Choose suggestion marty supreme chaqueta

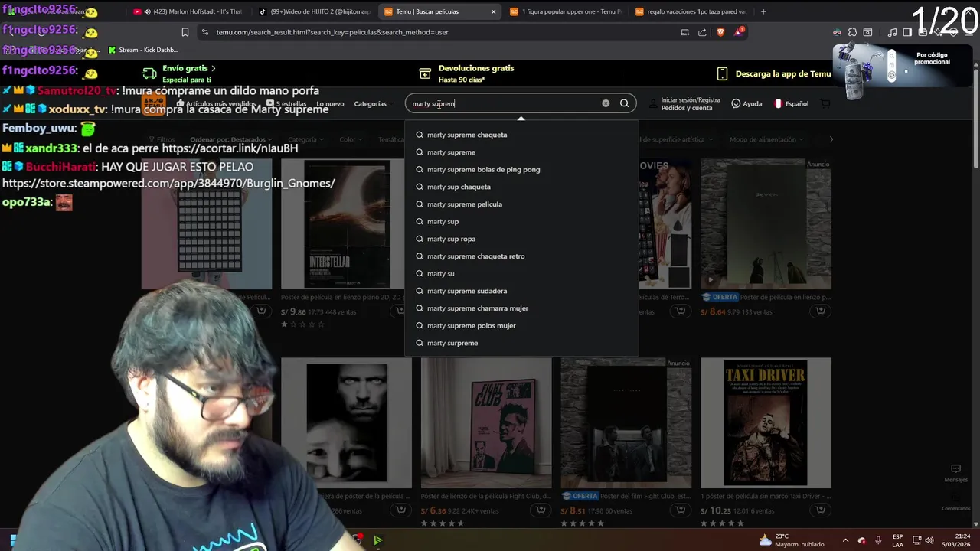(x=521, y=135)
